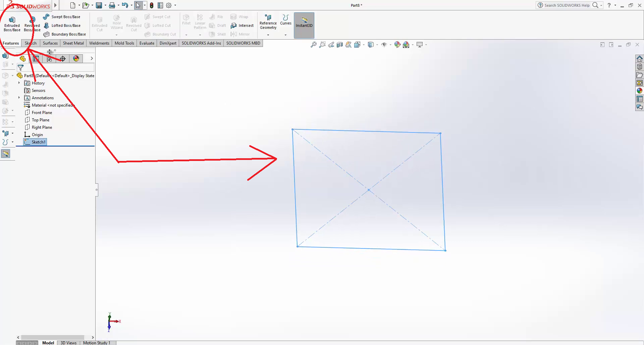The height and width of the screenshot is (345, 644).
Task: Click the Search SOLIDWORKS Help field
Action: (x=567, y=5)
